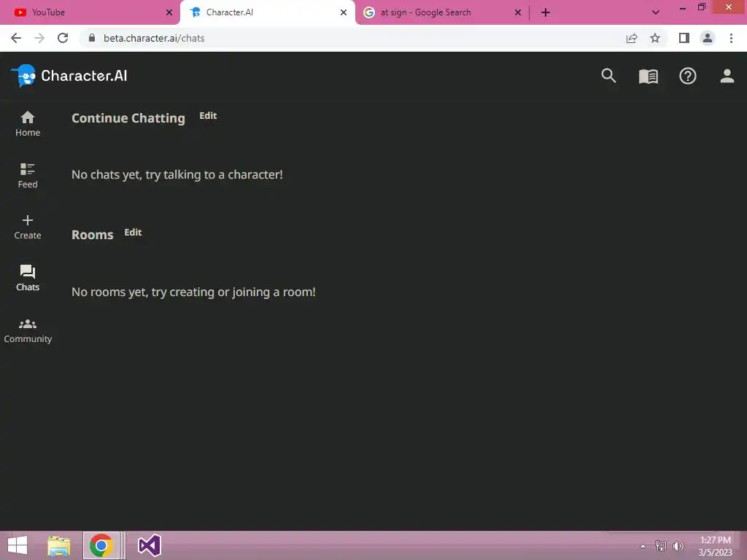This screenshot has width=747, height=560.
Task: Switch to the Character.AI tab
Action: pyautogui.click(x=267, y=12)
